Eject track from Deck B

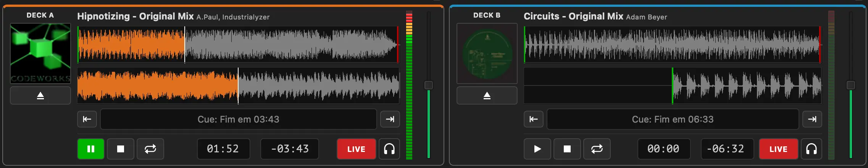click(487, 95)
